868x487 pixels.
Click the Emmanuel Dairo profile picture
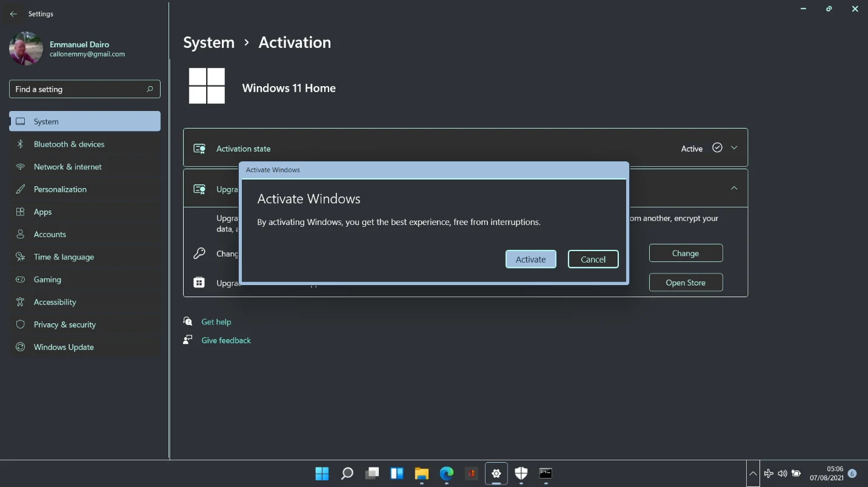tap(26, 49)
